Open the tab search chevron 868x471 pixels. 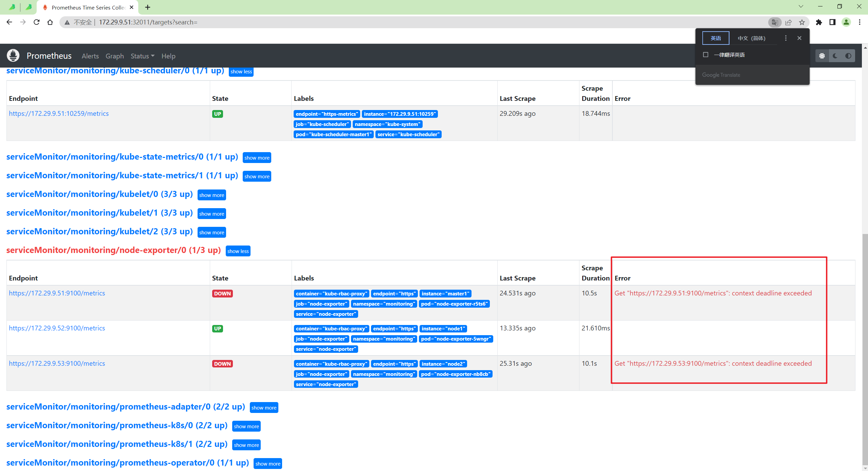[x=801, y=6]
